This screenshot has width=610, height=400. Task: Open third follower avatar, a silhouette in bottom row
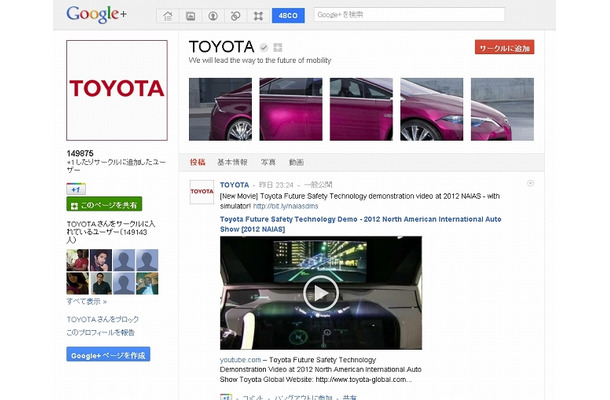(124, 283)
